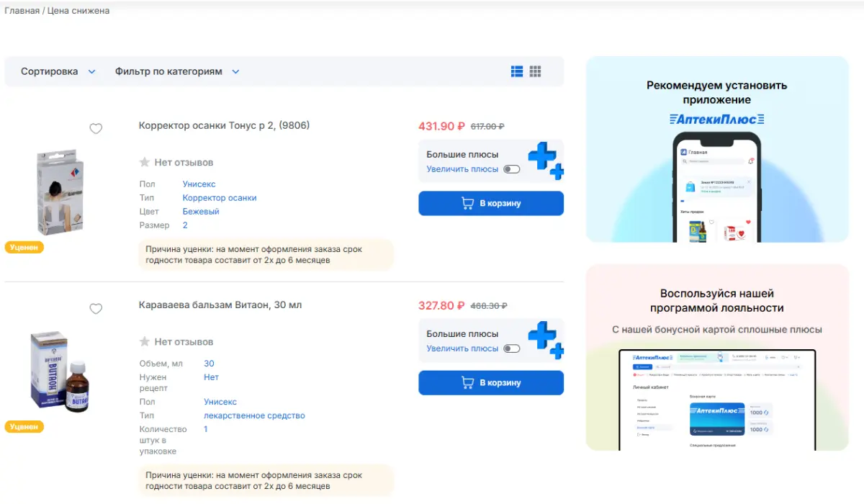864x504 pixels.
Task: Open the app install recommendation banner
Action: [717, 149]
